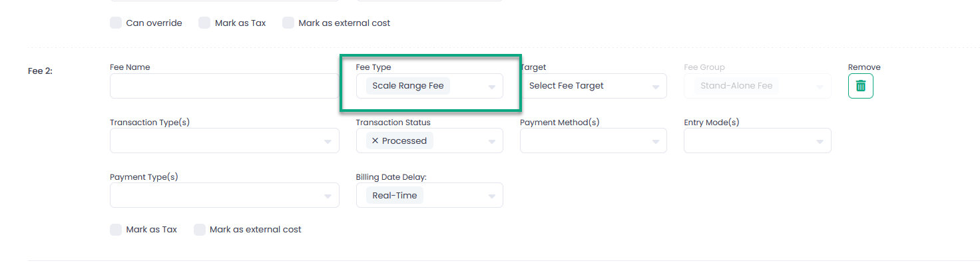Expand the Select Fee Target dropdown

coord(655,87)
